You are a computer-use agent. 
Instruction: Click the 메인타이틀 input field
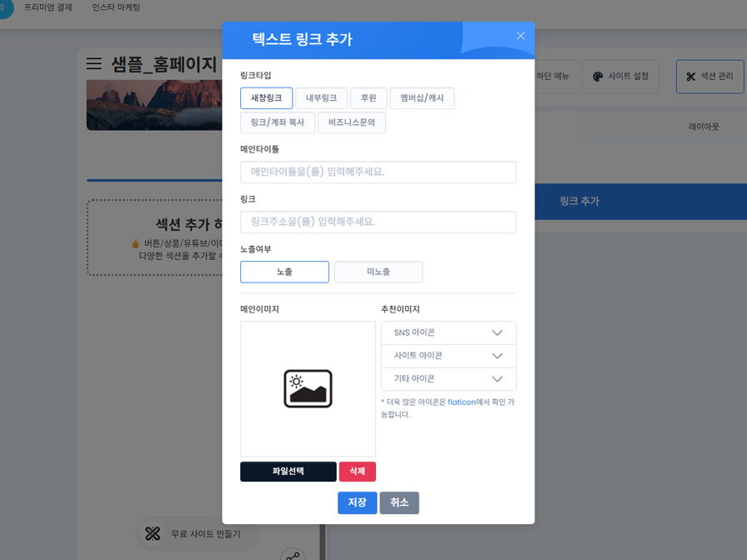tap(379, 172)
